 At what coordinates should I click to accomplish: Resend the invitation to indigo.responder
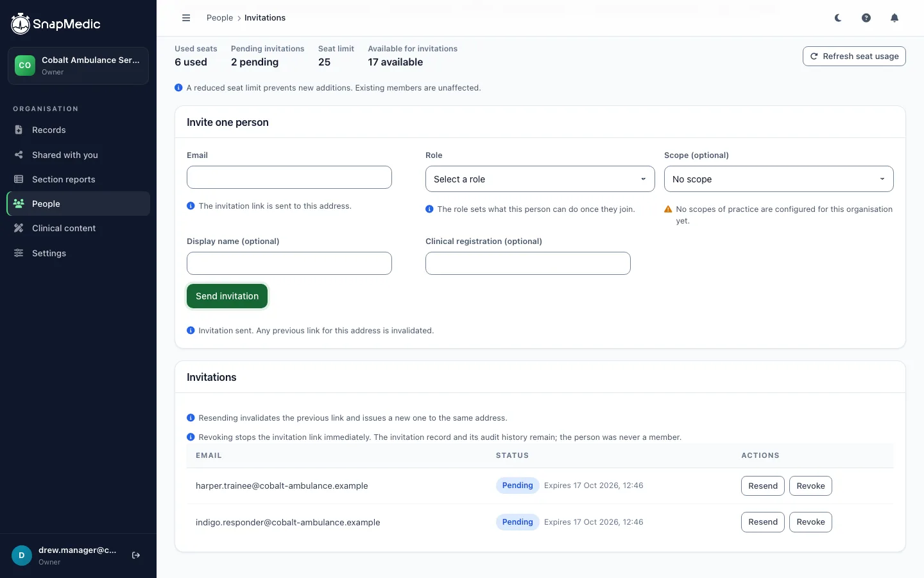[763, 522]
